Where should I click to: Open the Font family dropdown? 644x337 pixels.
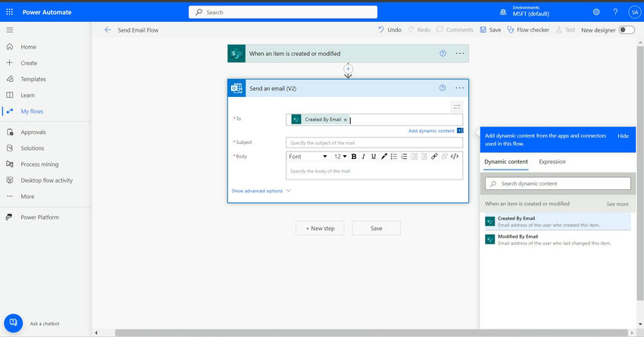click(308, 157)
